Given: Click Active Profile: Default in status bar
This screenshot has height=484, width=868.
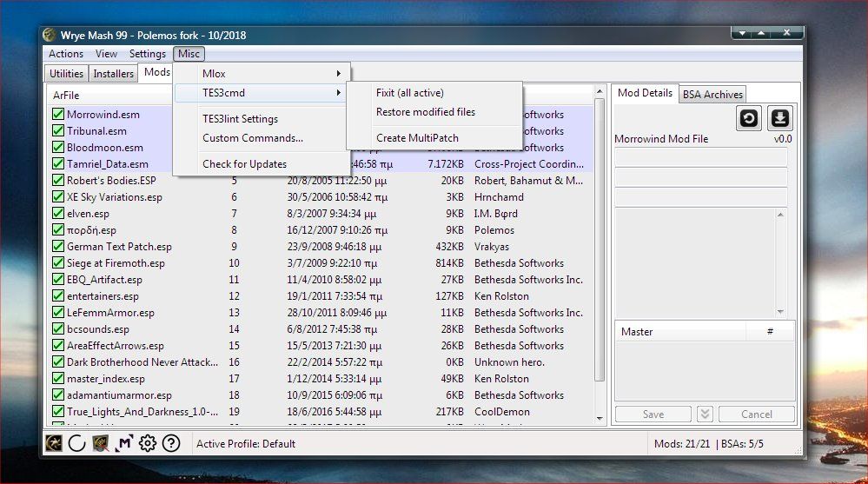Looking at the screenshot, I should pyautogui.click(x=245, y=443).
